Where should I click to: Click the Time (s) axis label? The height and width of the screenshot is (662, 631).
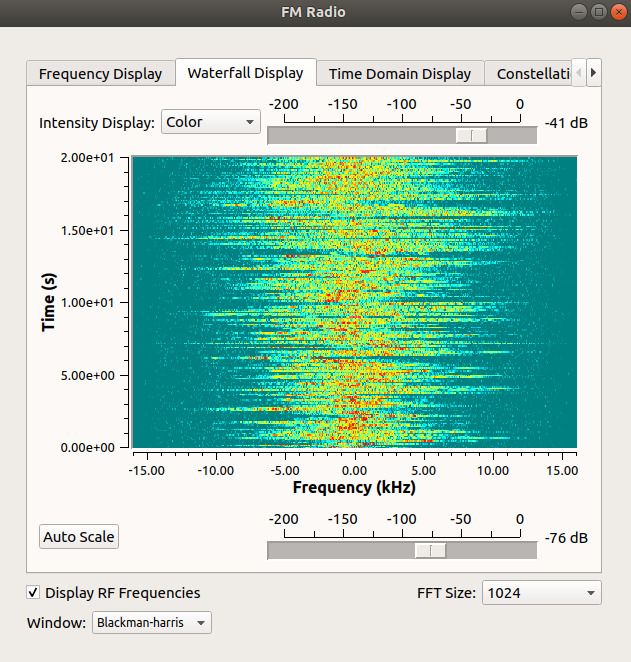coord(49,302)
